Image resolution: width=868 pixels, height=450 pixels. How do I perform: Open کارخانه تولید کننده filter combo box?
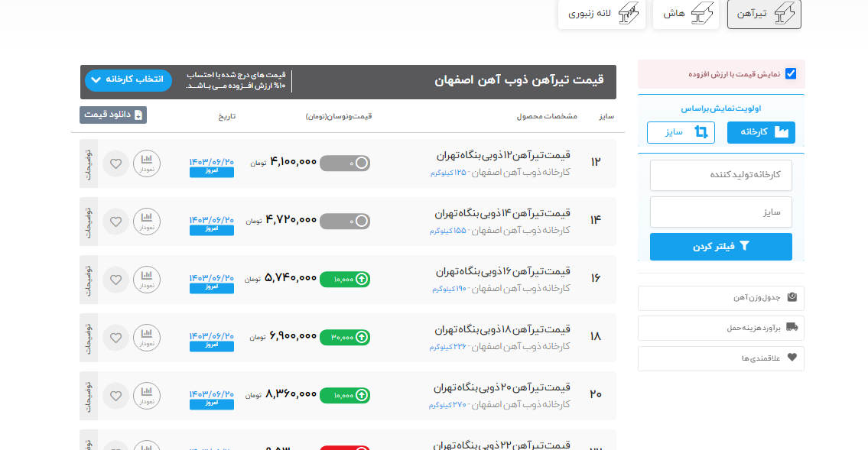pyautogui.click(x=720, y=175)
